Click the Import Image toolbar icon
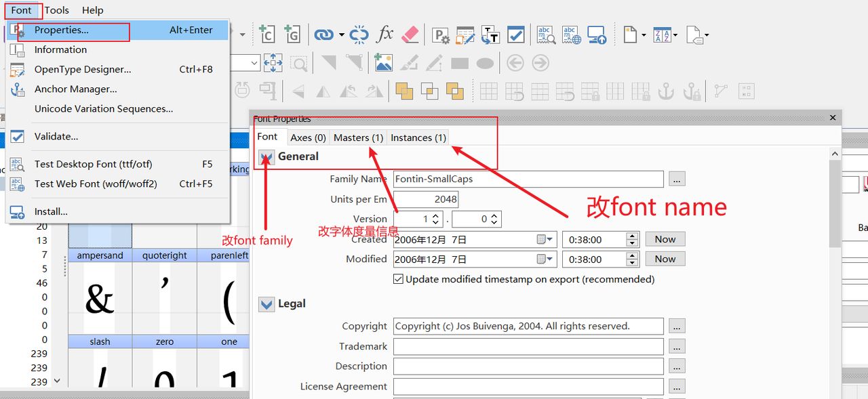Screen dimensions: 868x399 384,64
